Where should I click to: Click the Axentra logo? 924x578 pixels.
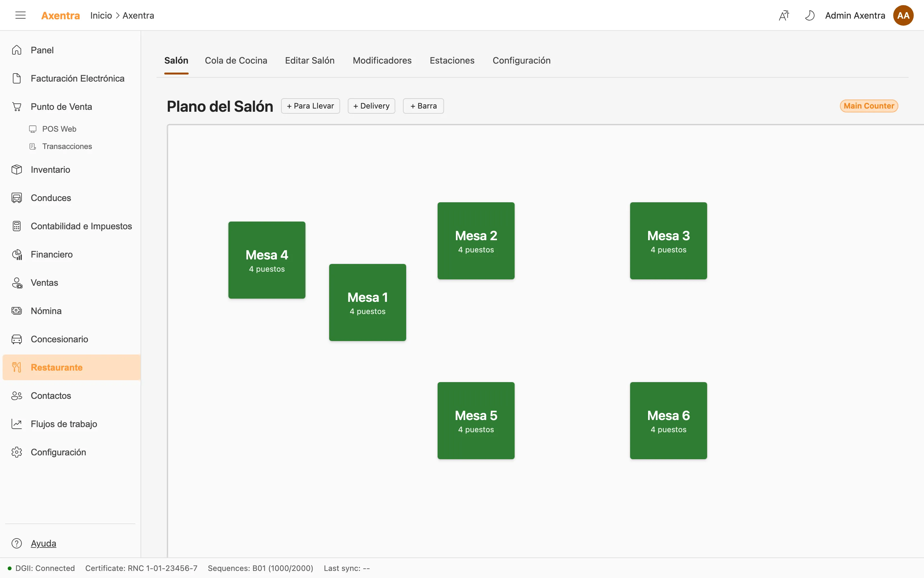pos(60,15)
